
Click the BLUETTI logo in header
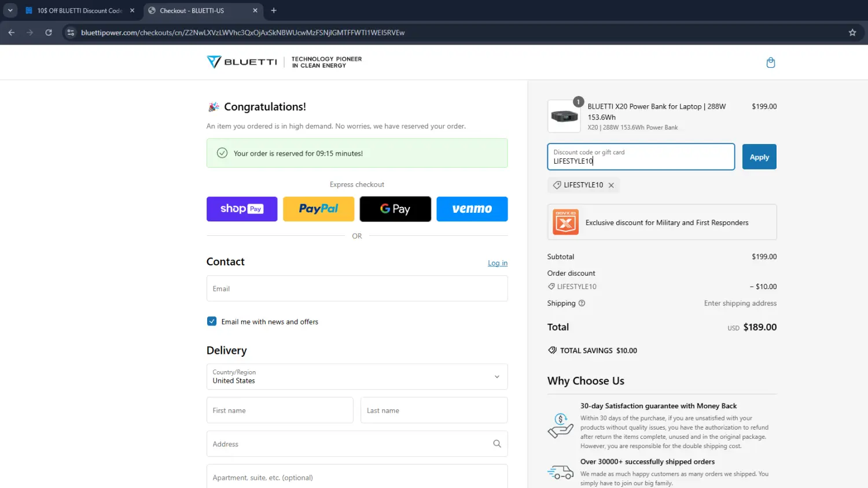click(x=242, y=62)
